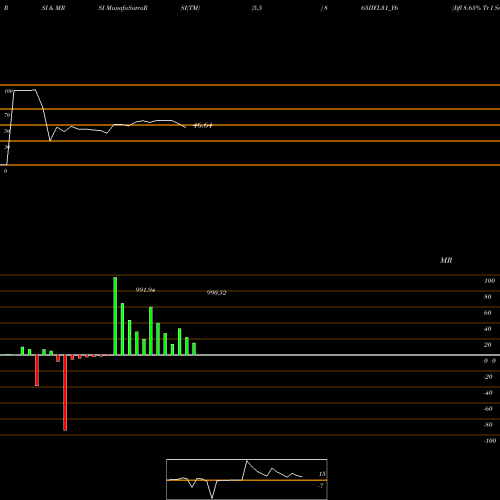Click the 990.32 price label
The image size is (500, 500).
click(217, 293)
